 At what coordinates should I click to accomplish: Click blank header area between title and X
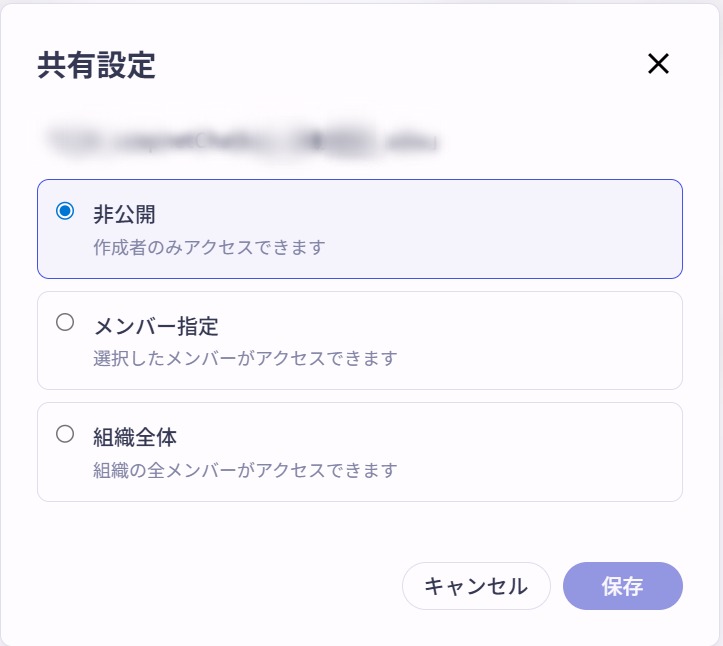401,64
